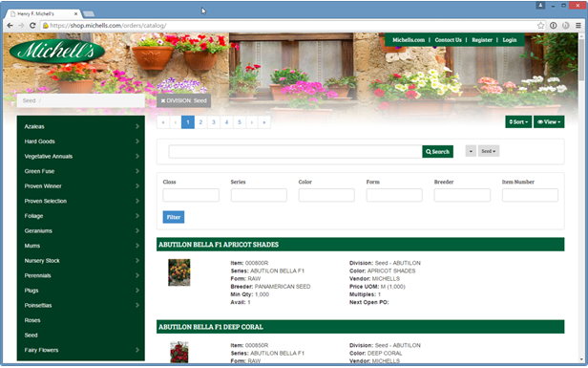
Task: Click the Class filter field
Action: pos(191,195)
